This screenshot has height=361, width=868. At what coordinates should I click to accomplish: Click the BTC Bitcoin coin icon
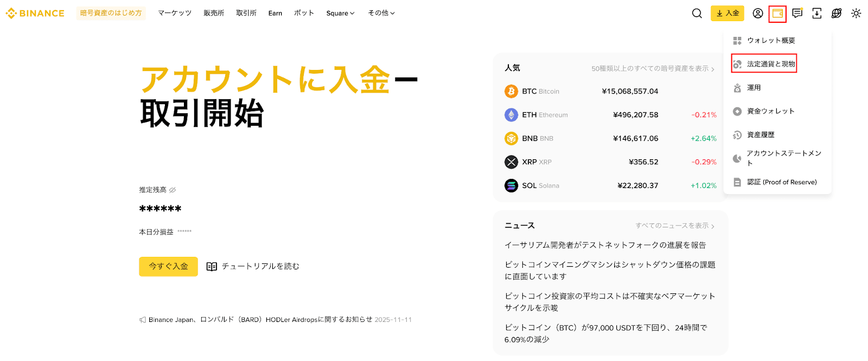click(x=511, y=91)
